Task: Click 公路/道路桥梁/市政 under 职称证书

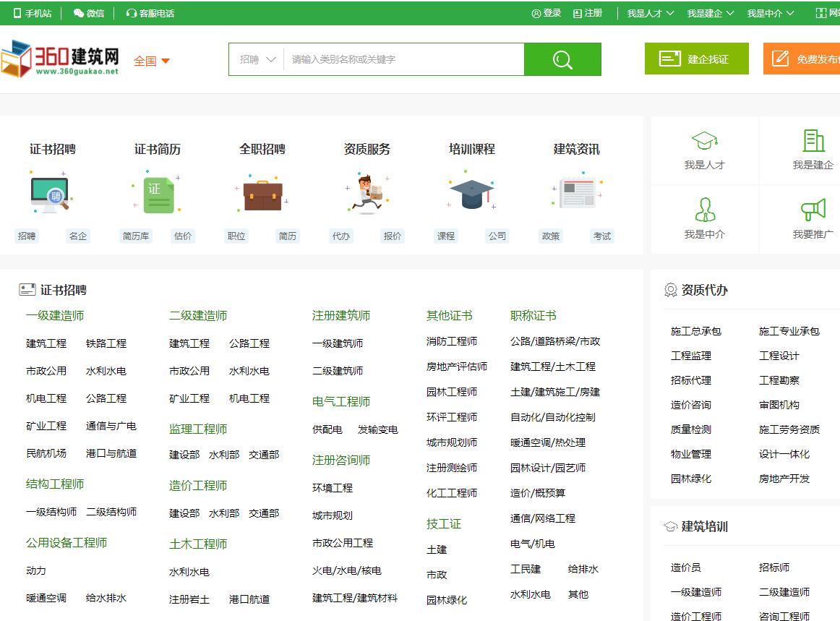Action: [x=555, y=341]
